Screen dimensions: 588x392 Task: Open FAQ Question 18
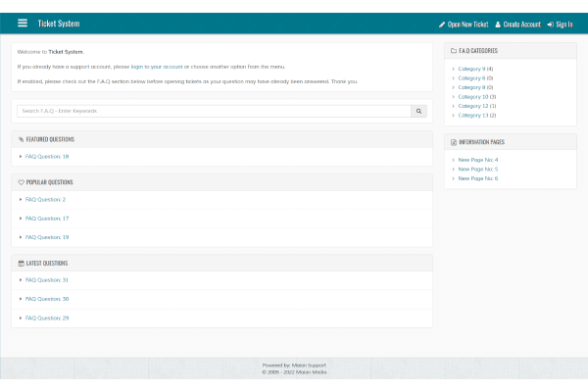pyautogui.click(x=47, y=157)
